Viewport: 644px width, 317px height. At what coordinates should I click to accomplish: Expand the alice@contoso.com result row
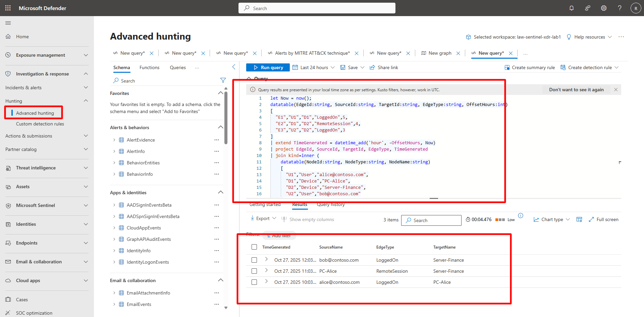coord(266,281)
